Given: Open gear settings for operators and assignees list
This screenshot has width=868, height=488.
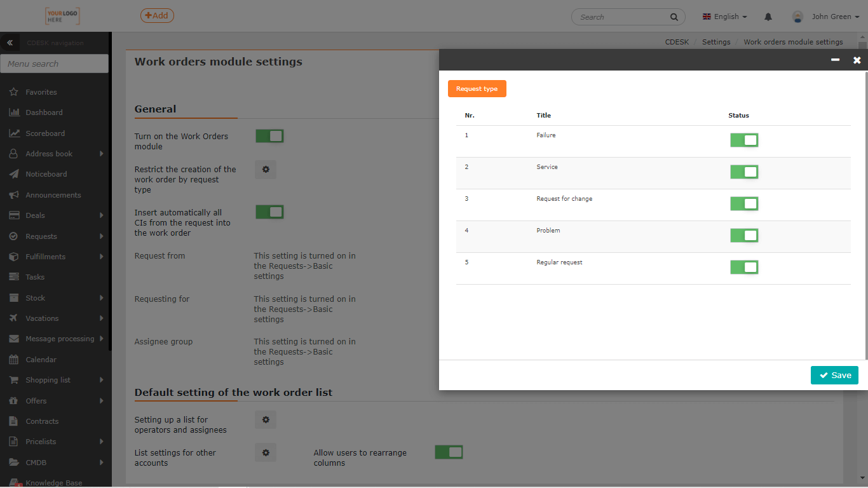Looking at the screenshot, I should [266, 420].
